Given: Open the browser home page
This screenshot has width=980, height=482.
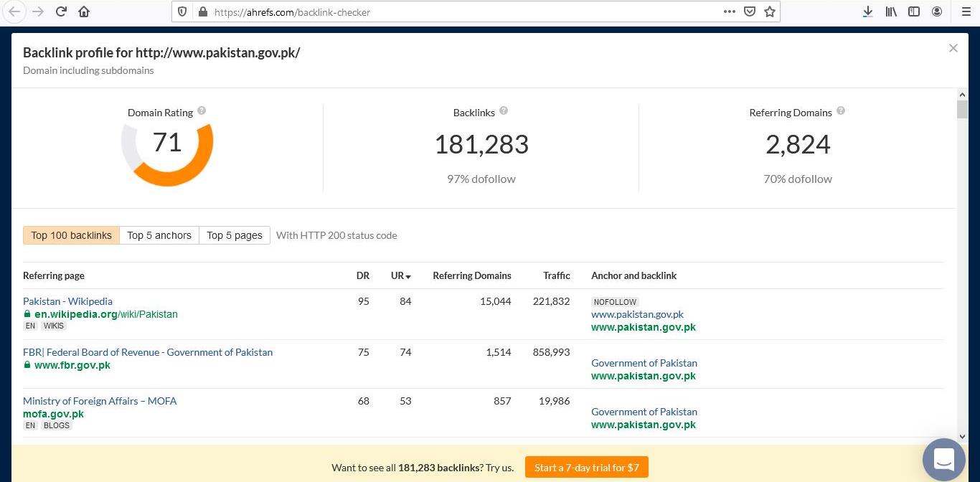Looking at the screenshot, I should [x=84, y=11].
